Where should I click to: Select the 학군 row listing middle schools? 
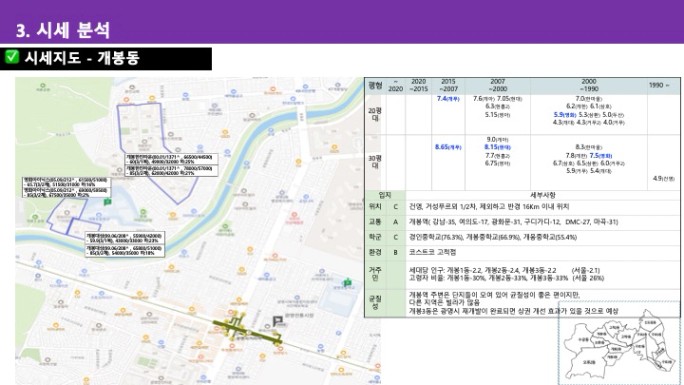point(522,237)
